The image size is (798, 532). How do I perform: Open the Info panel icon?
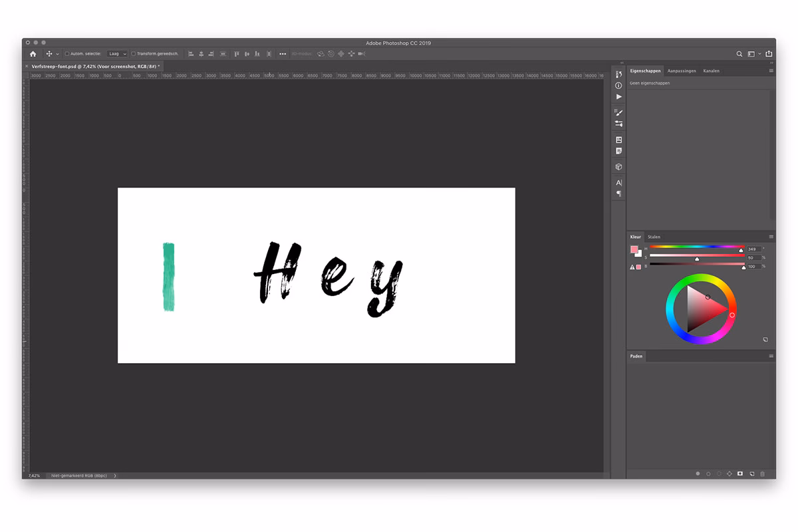[618, 86]
